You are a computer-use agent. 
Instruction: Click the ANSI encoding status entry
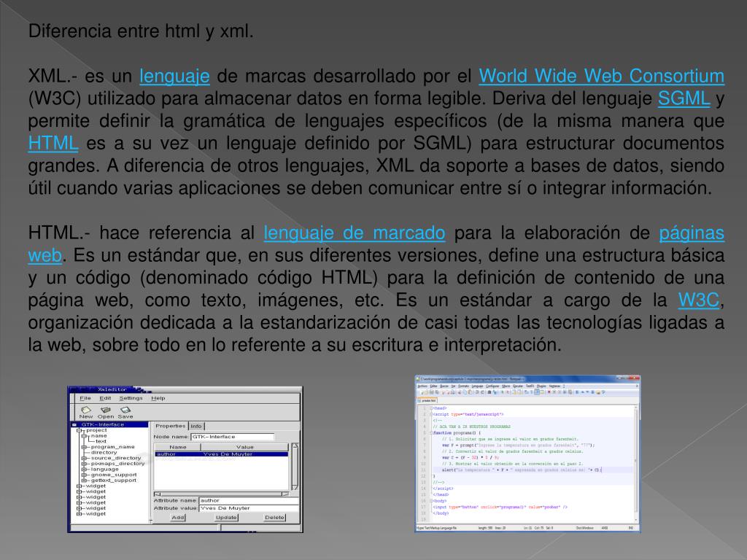(605, 528)
